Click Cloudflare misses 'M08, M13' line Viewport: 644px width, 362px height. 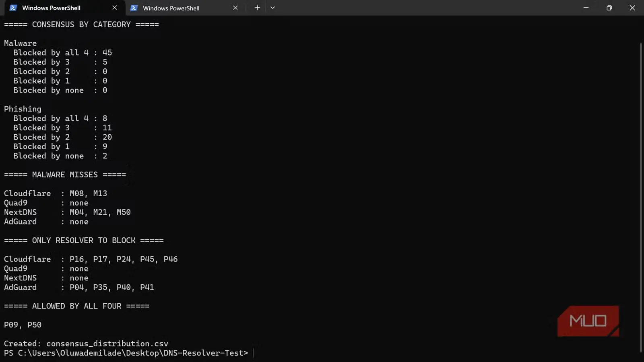click(56, 193)
